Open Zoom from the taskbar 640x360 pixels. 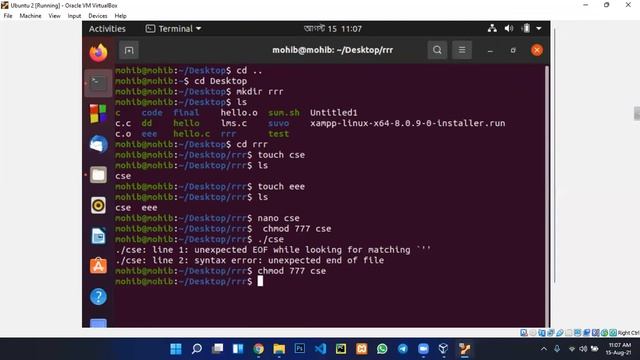point(423,349)
